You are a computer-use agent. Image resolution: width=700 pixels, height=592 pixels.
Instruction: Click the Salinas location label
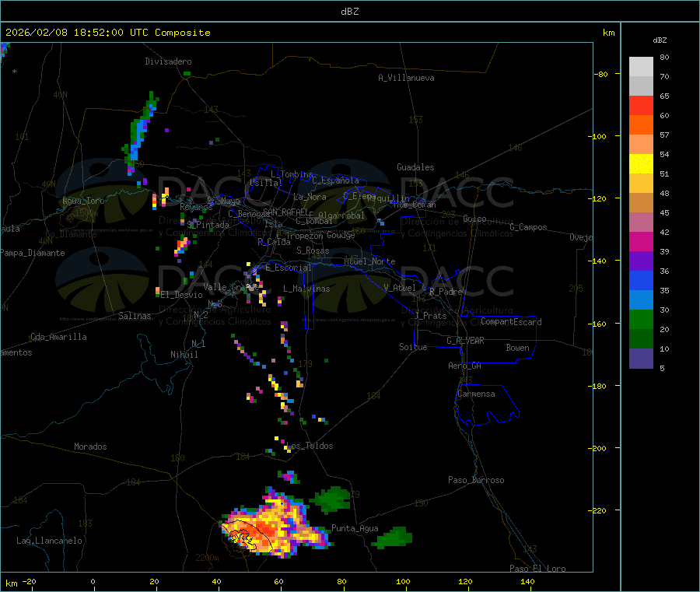pyautogui.click(x=135, y=316)
